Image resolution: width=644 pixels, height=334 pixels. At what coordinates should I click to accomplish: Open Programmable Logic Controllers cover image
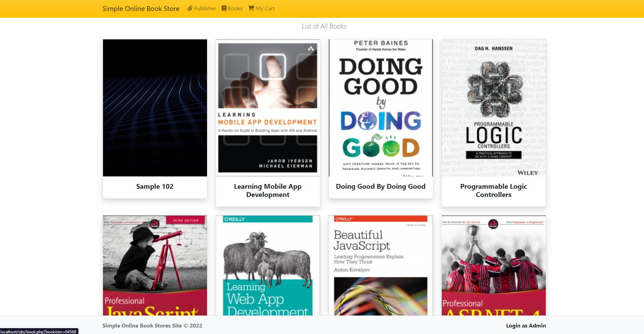[494, 108]
